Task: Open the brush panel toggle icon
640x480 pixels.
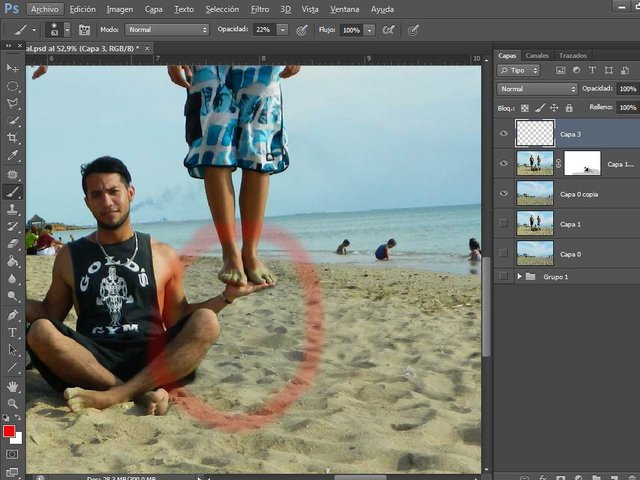Action: pos(84,30)
